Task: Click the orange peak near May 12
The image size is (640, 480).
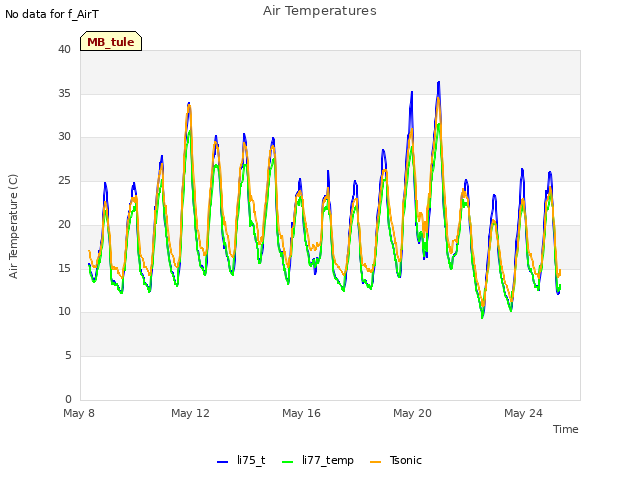Action: pos(189,107)
